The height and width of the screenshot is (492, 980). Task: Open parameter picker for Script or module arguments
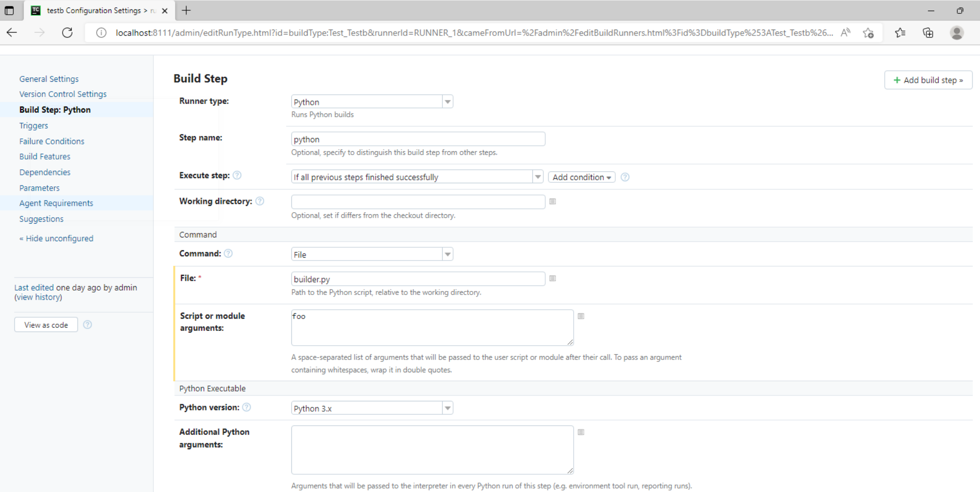click(581, 316)
